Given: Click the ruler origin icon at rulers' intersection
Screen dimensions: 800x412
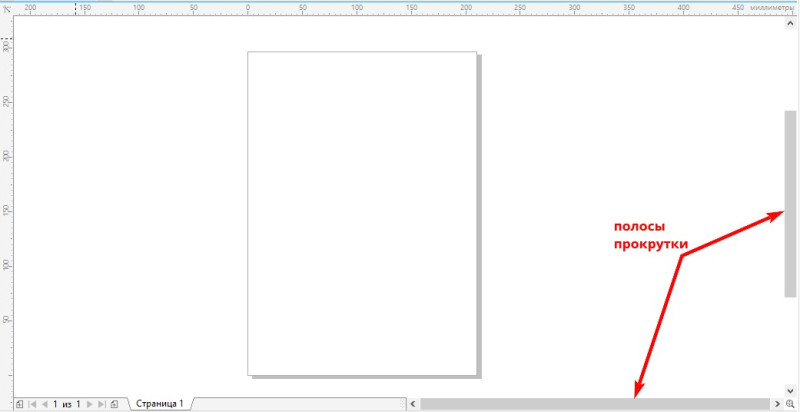Looking at the screenshot, I should pyautogui.click(x=7, y=9).
